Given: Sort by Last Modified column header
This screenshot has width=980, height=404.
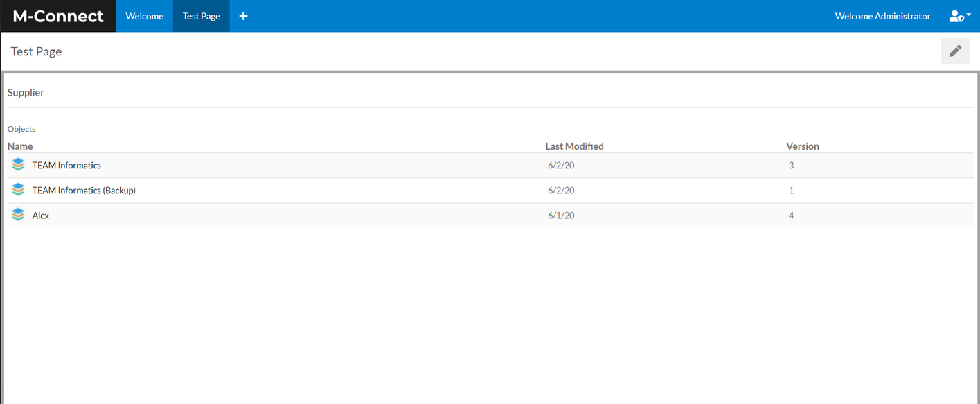Looking at the screenshot, I should click(574, 146).
